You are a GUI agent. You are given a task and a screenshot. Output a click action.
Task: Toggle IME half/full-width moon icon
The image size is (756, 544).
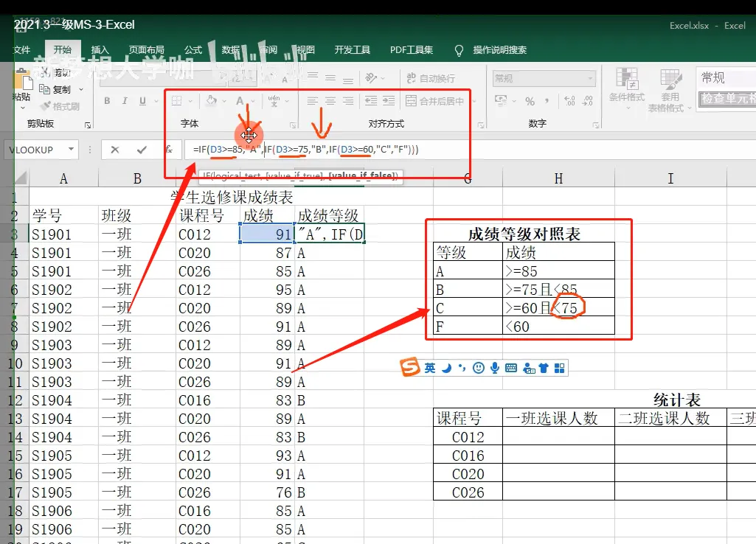click(446, 368)
